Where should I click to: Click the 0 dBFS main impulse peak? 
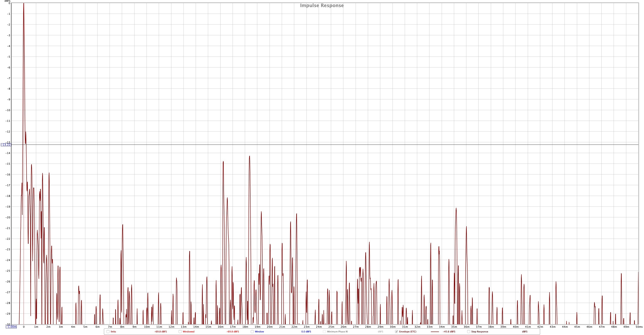[x=24, y=4]
